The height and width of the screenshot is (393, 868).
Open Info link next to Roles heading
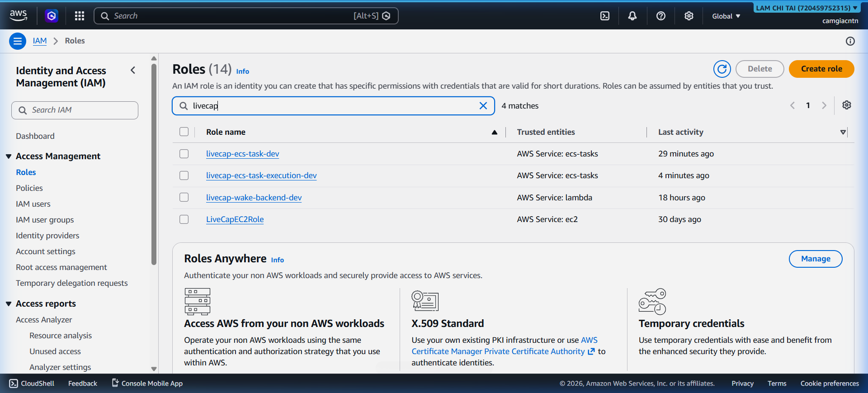pyautogui.click(x=242, y=71)
